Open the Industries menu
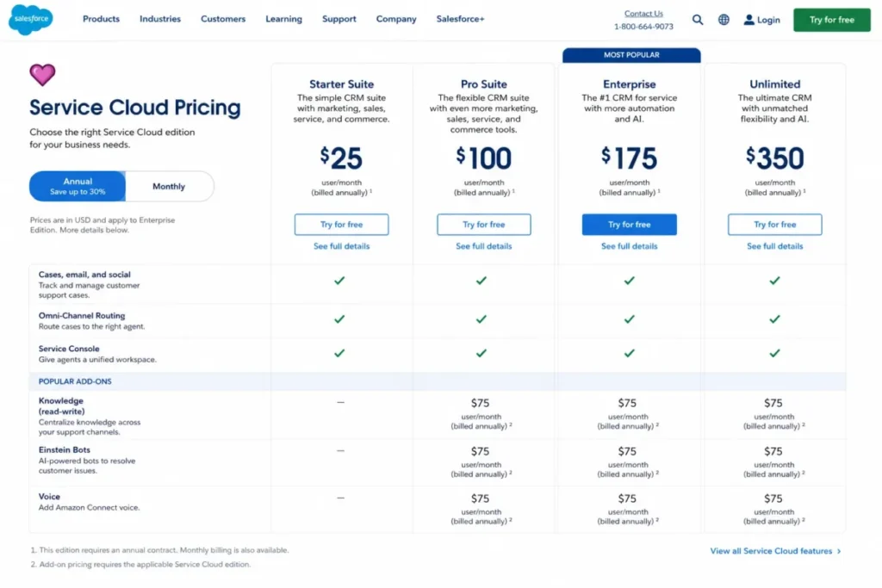This screenshot has height=588, width=882. (x=160, y=19)
